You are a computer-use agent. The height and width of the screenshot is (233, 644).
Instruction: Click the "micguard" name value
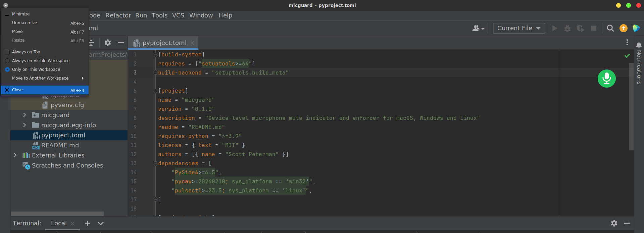tap(198, 100)
